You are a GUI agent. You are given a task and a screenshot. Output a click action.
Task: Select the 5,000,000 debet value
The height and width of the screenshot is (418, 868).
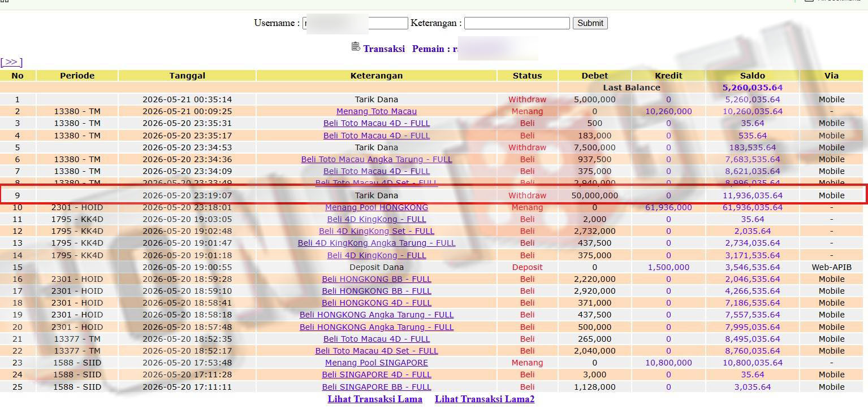click(x=595, y=99)
